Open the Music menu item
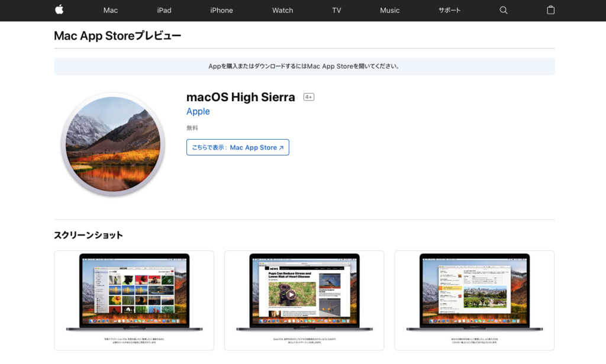The width and height of the screenshot is (606, 364). point(389,11)
